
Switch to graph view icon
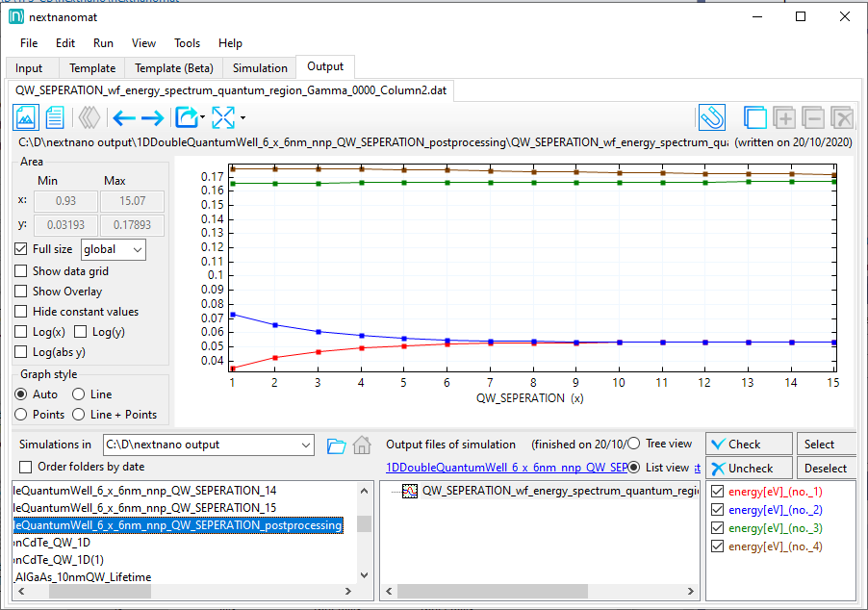pos(26,118)
